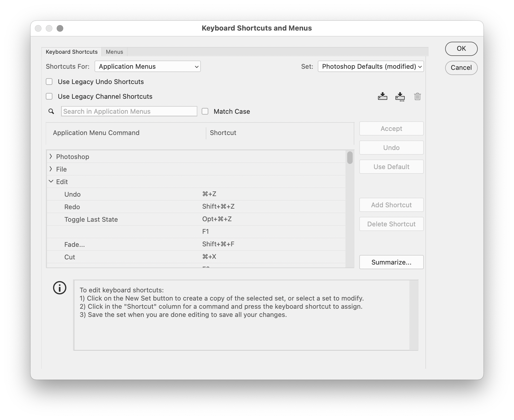Select the Keyboard Shortcuts tab
The width and height of the screenshot is (514, 420).
click(x=72, y=52)
